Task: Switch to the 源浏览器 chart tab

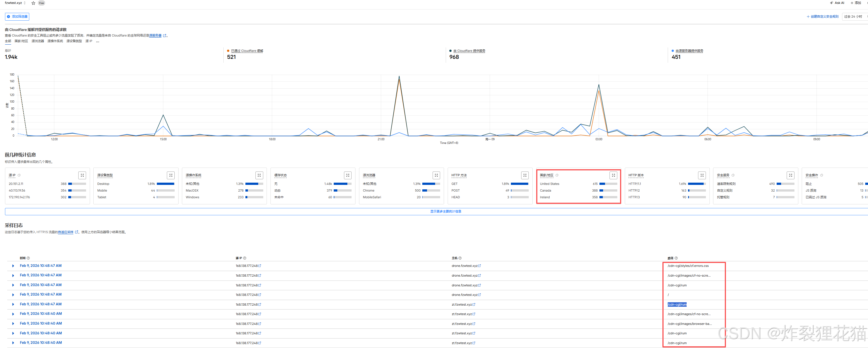Action: click(38, 41)
